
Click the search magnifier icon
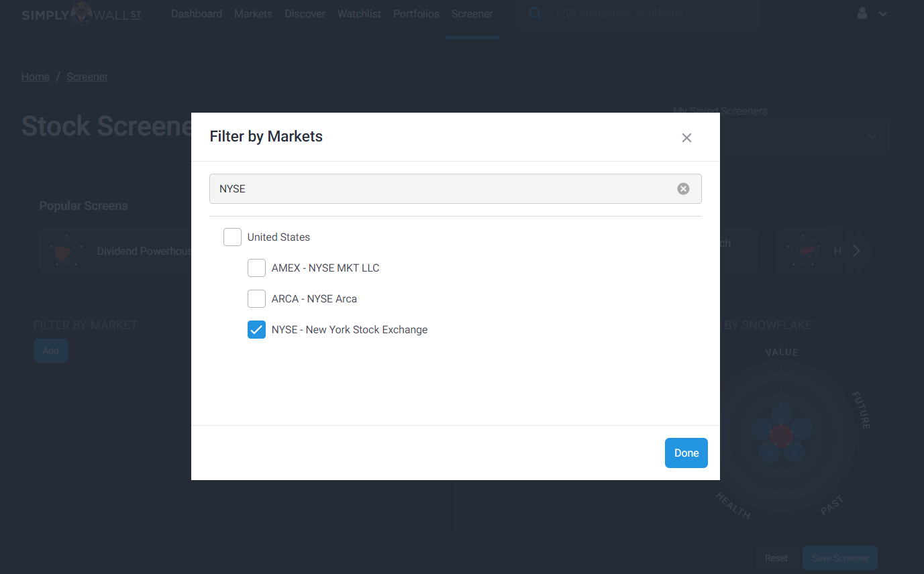point(535,13)
